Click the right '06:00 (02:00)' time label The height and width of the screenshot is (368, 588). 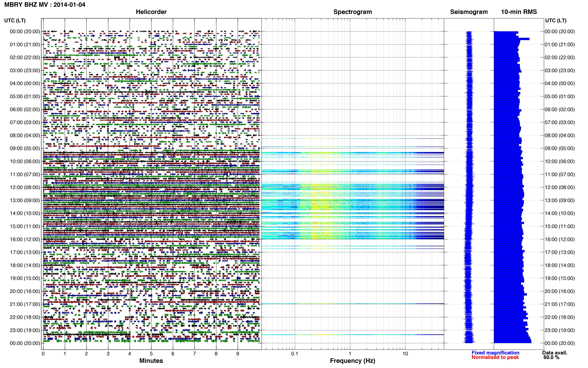560,110
